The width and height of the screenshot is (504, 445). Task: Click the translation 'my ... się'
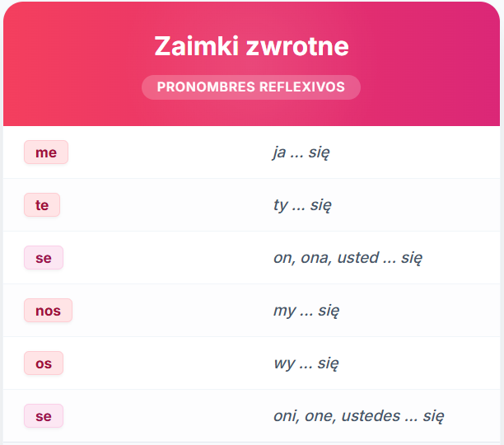306,311
